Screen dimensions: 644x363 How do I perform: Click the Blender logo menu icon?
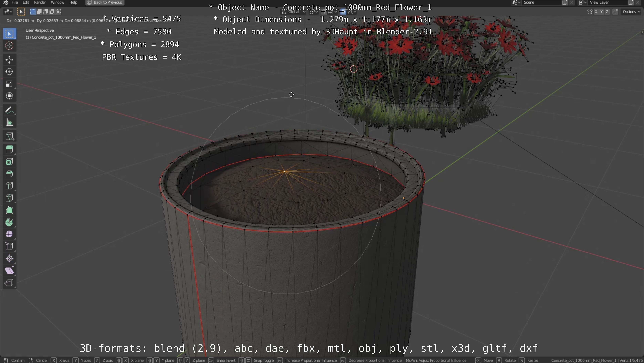(x=6, y=3)
